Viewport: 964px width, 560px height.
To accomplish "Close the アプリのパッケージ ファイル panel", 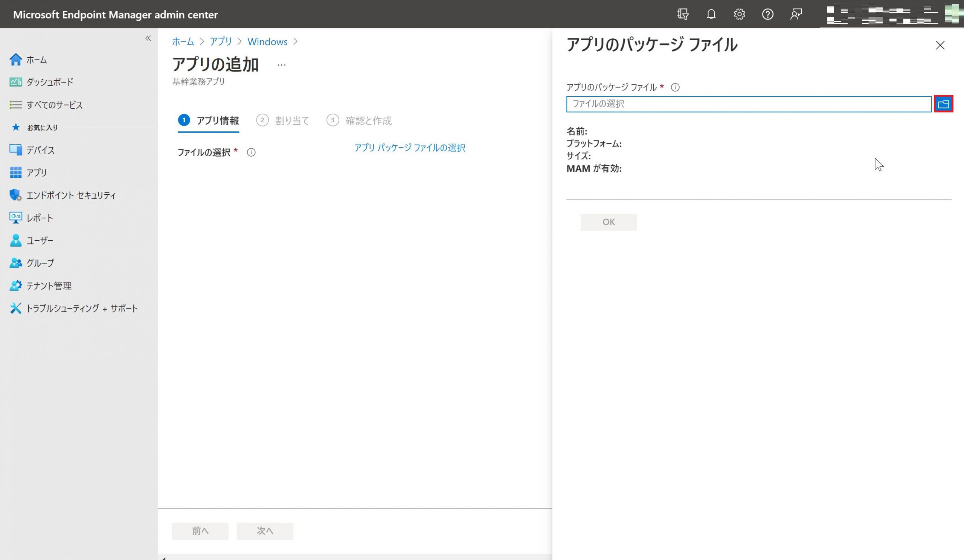I will pyautogui.click(x=940, y=46).
